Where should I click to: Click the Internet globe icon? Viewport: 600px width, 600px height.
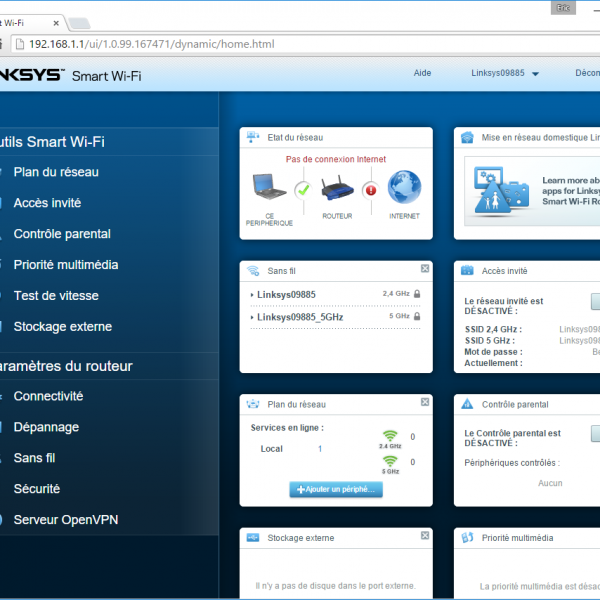click(x=404, y=187)
